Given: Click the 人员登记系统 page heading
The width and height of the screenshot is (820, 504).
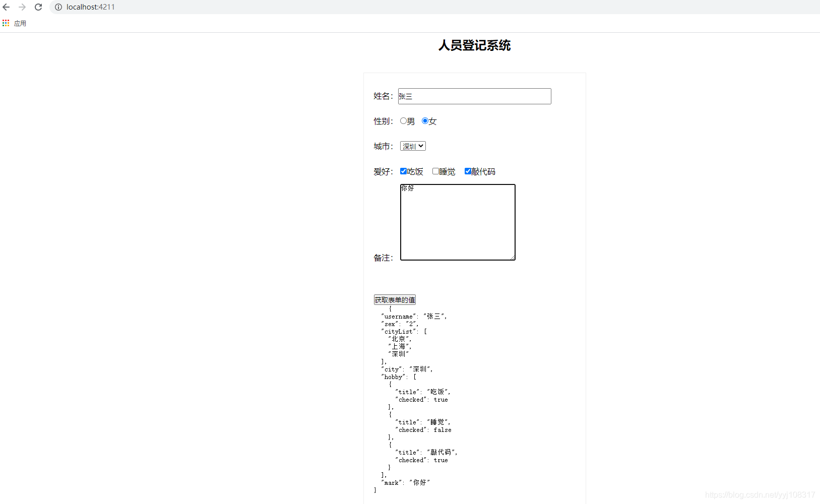Looking at the screenshot, I should (x=474, y=45).
